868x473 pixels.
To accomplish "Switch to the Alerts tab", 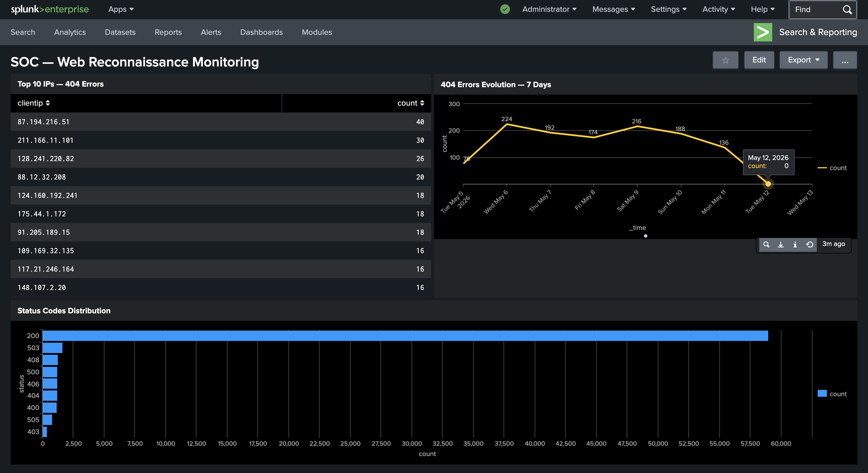I will 211,32.
